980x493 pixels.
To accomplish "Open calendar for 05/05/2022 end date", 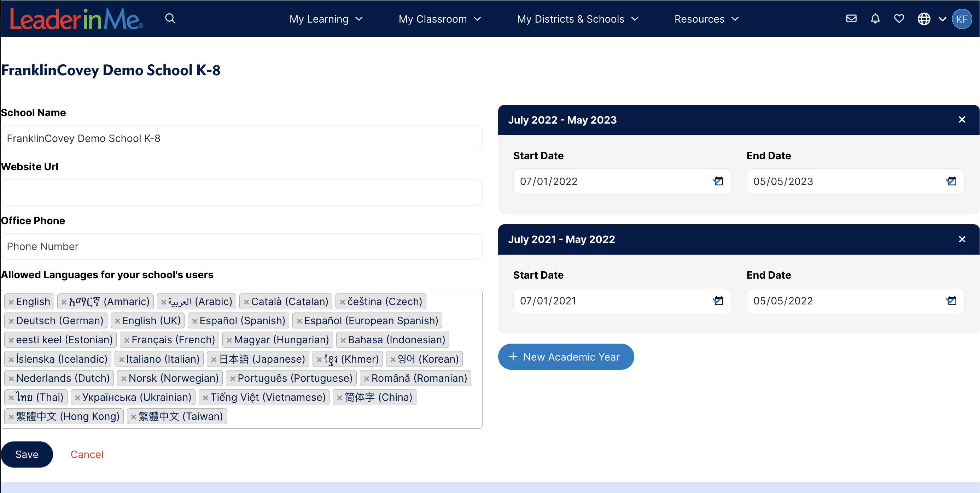I will [951, 301].
